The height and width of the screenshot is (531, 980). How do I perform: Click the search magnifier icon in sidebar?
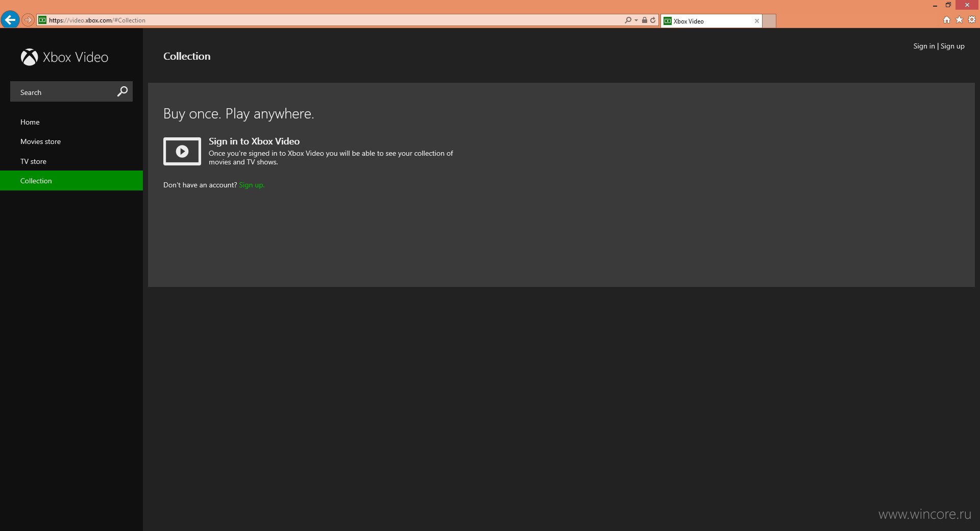point(122,91)
